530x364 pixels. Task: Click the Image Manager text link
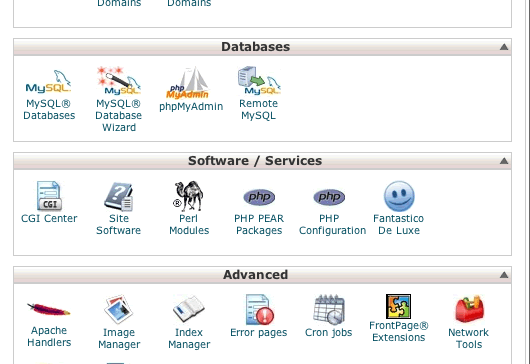pos(119,338)
